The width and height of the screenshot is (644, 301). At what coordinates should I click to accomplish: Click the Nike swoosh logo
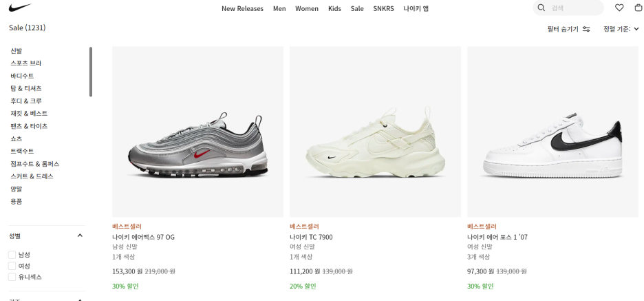tap(20, 8)
